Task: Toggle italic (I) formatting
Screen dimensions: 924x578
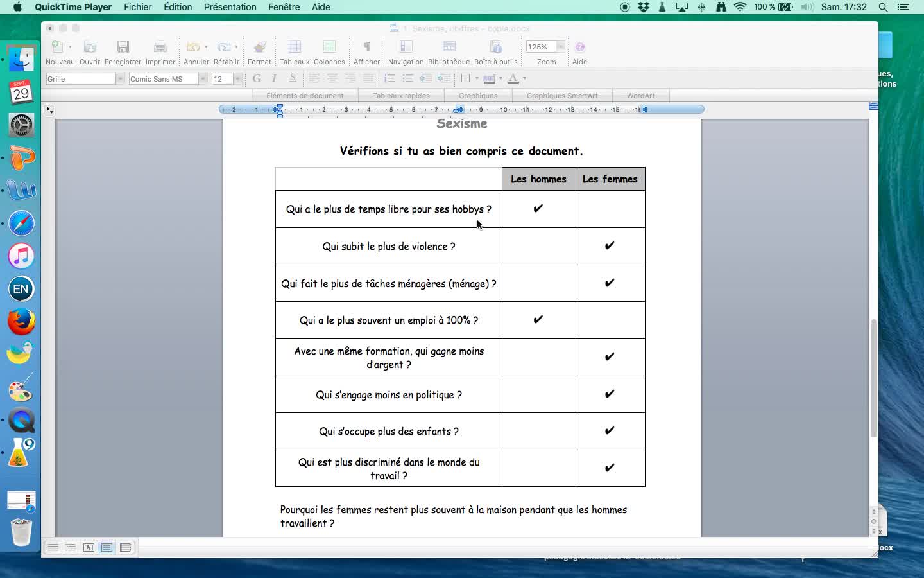Action: click(275, 78)
